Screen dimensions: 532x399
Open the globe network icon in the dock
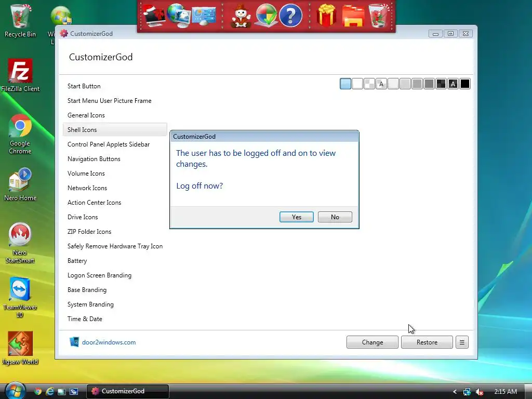coord(179,15)
